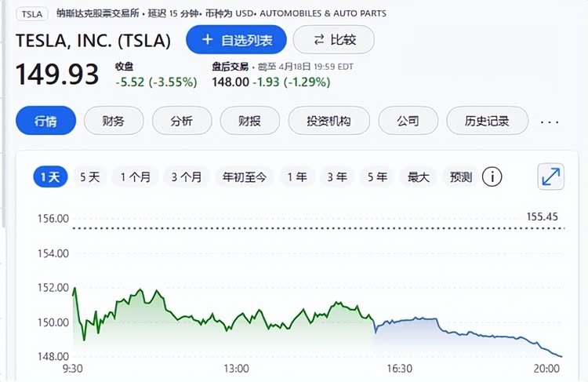
Task: Open the chart info icon
Action: tap(492, 176)
